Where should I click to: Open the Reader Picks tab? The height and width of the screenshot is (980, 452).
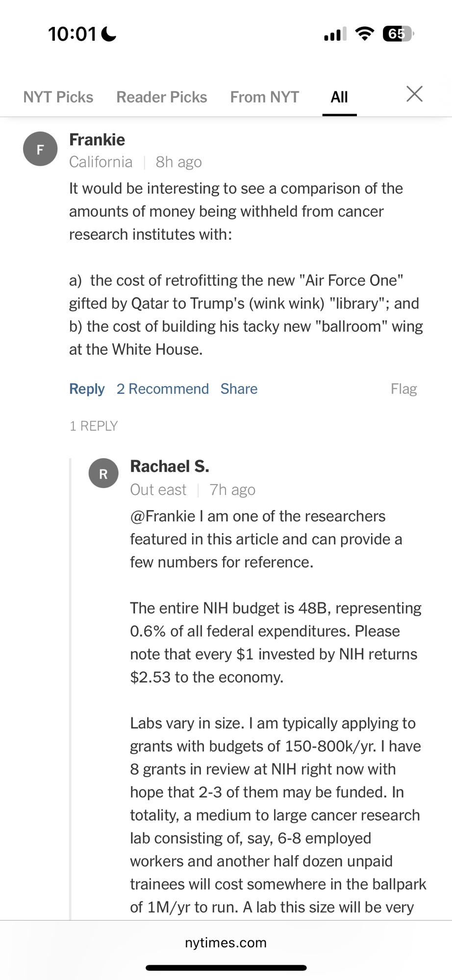[x=161, y=97]
